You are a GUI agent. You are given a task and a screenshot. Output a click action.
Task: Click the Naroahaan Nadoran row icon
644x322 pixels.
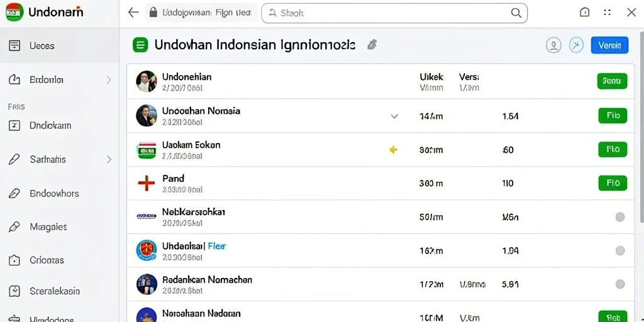pos(146,315)
